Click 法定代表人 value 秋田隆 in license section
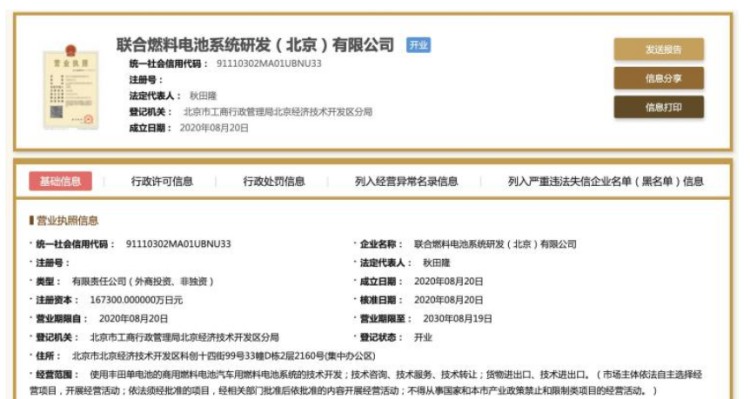Image resolution: width=750 pixels, height=399 pixels. click(436, 263)
